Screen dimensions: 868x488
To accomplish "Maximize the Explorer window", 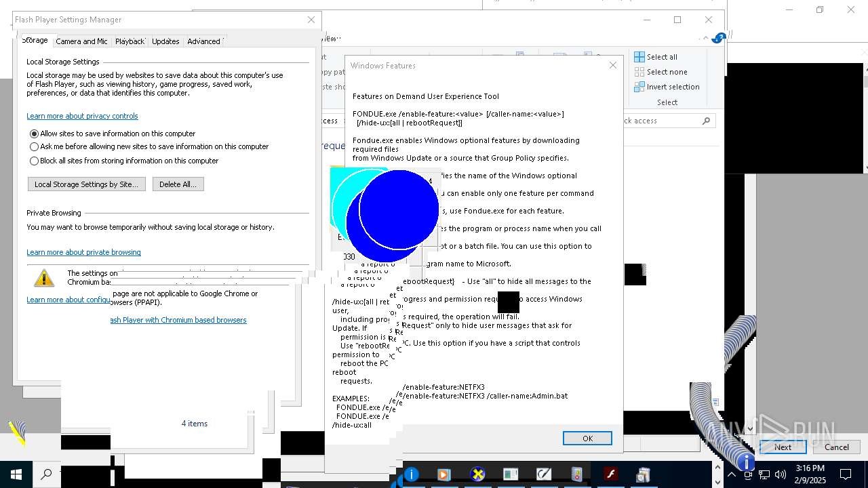I will tap(677, 20).
